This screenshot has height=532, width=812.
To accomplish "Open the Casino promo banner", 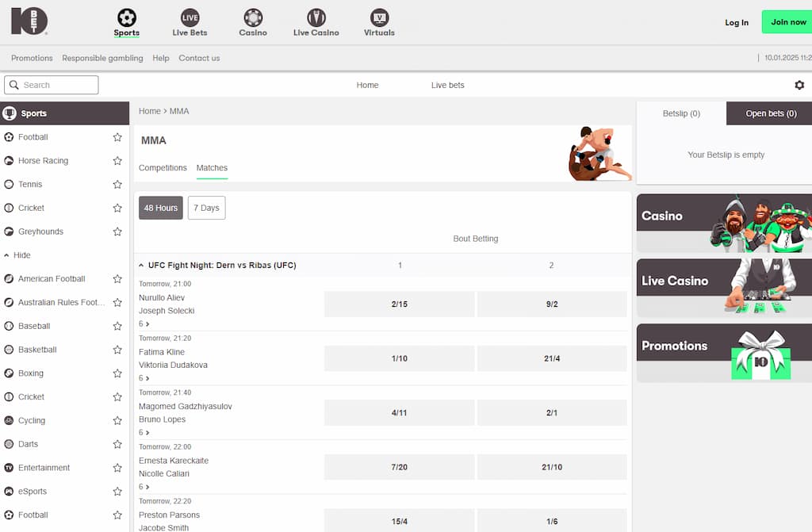I will pyautogui.click(x=724, y=224).
